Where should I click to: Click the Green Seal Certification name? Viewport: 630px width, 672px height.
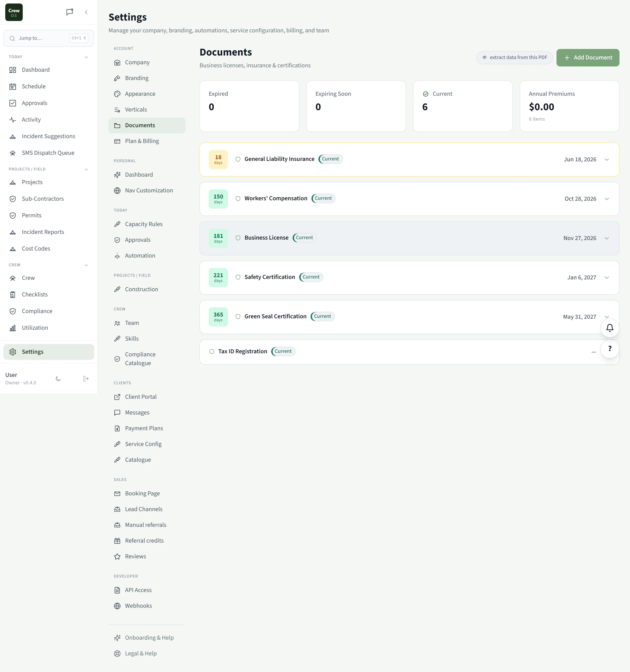(275, 316)
